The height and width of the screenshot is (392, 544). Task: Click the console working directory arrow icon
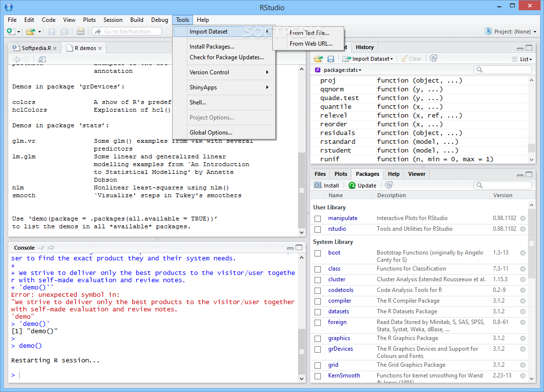click(51, 247)
